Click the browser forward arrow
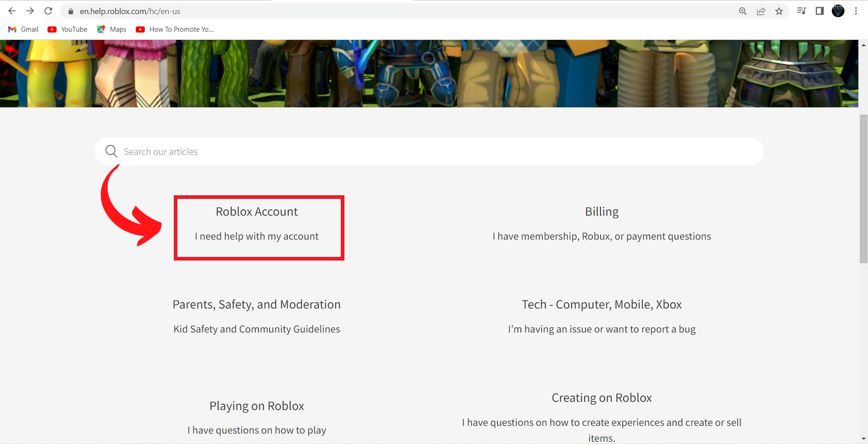This screenshot has width=868, height=444. pos(30,11)
